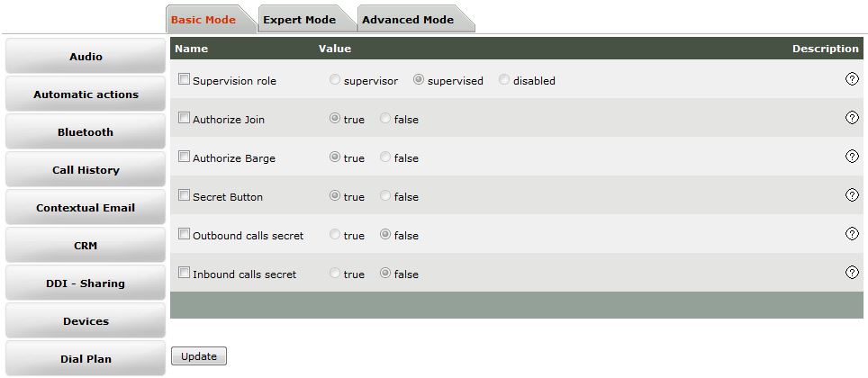
Task: Set Outbound calls secret to false
Action: pyautogui.click(x=385, y=235)
